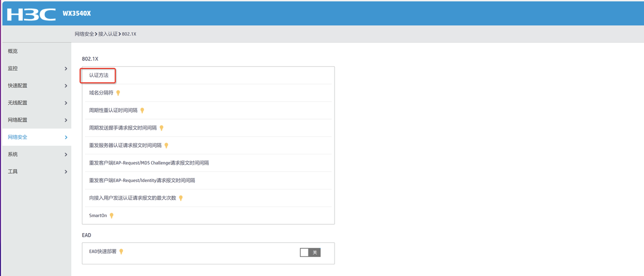644x276 pixels.
Task: Click hint bulb beside 向接入用户发送认证请求报文的最大次数
Action: (x=181, y=198)
